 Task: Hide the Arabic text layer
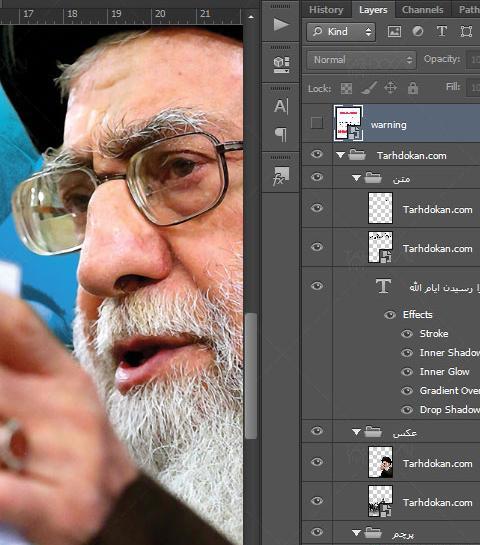pyautogui.click(x=317, y=286)
